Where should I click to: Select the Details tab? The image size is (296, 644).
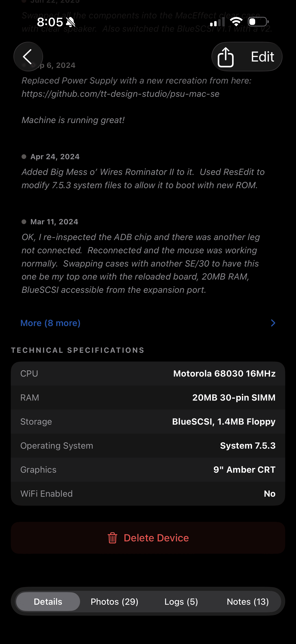coord(48,602)
